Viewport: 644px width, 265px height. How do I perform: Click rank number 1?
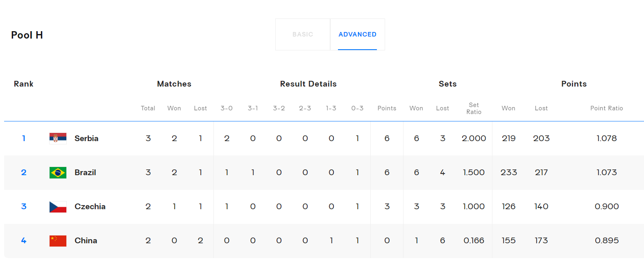coord(24,139)
